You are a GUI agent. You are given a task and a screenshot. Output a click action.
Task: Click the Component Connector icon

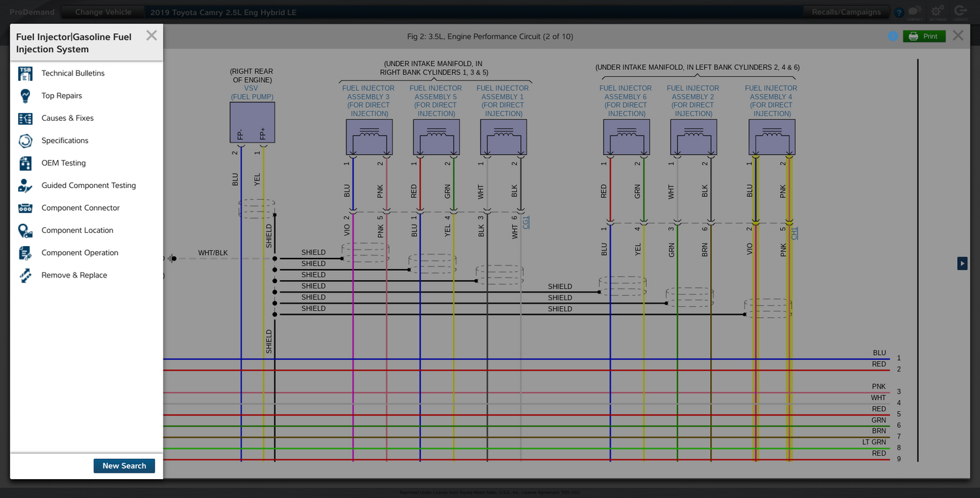click(x=25, y=208)
